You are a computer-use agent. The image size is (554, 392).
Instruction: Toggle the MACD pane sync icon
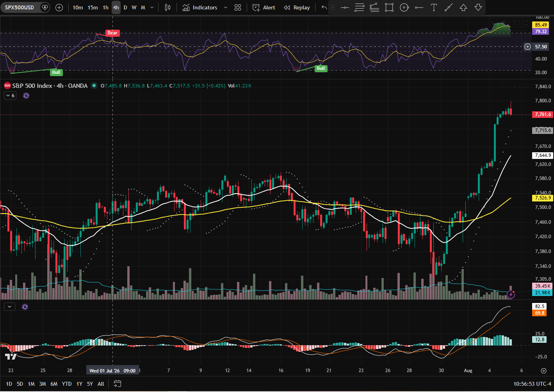click(25, 307)
